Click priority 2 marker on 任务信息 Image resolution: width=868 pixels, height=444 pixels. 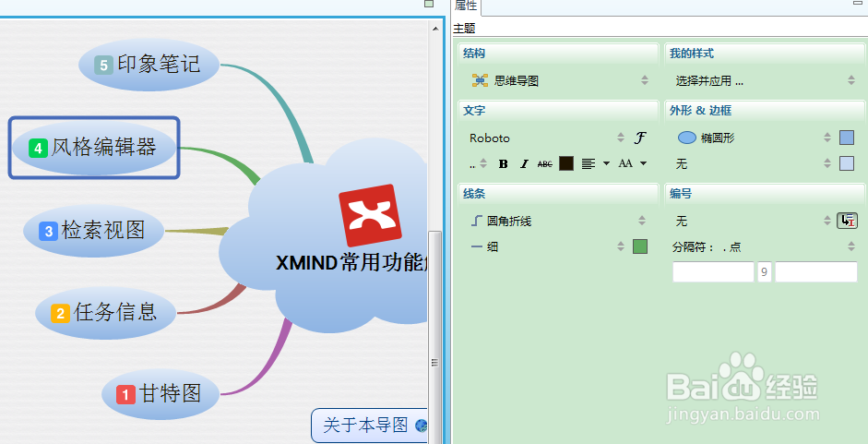60,314
